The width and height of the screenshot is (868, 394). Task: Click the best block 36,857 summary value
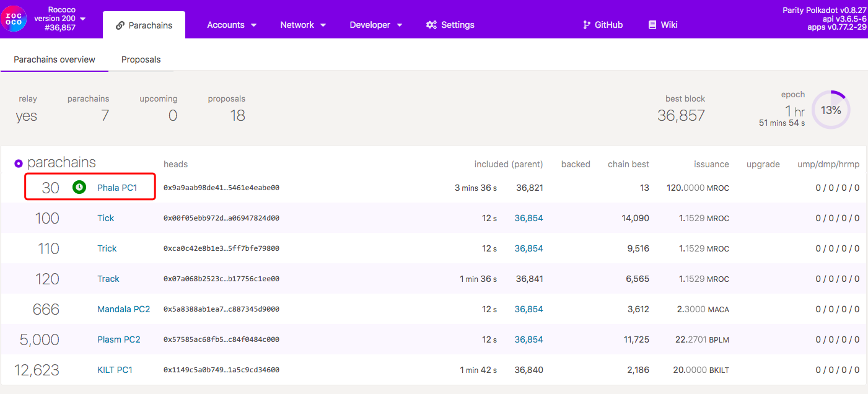click(682, 115)
